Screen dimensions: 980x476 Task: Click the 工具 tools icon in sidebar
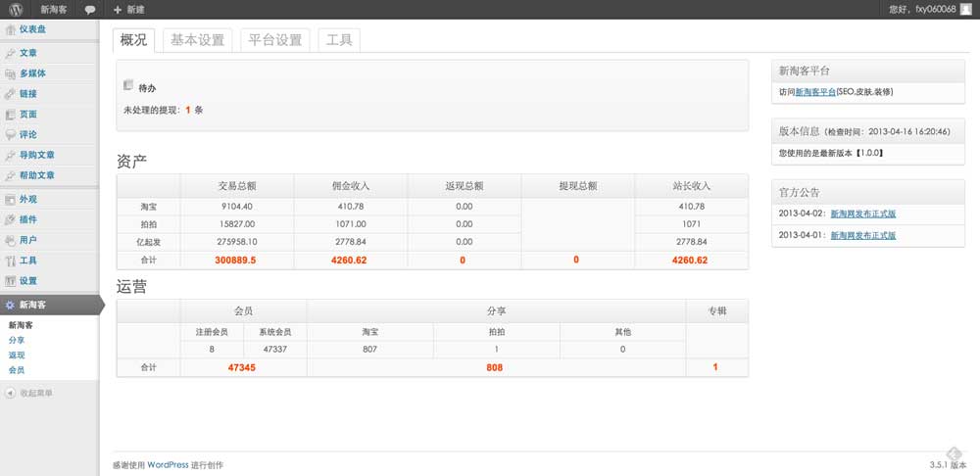[x=10, y=261]
